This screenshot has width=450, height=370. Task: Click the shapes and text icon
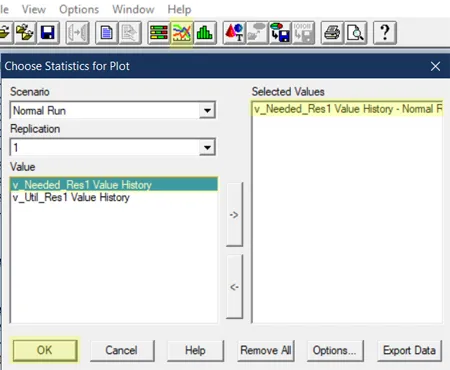pyautogui.click(x=234, y=33)
